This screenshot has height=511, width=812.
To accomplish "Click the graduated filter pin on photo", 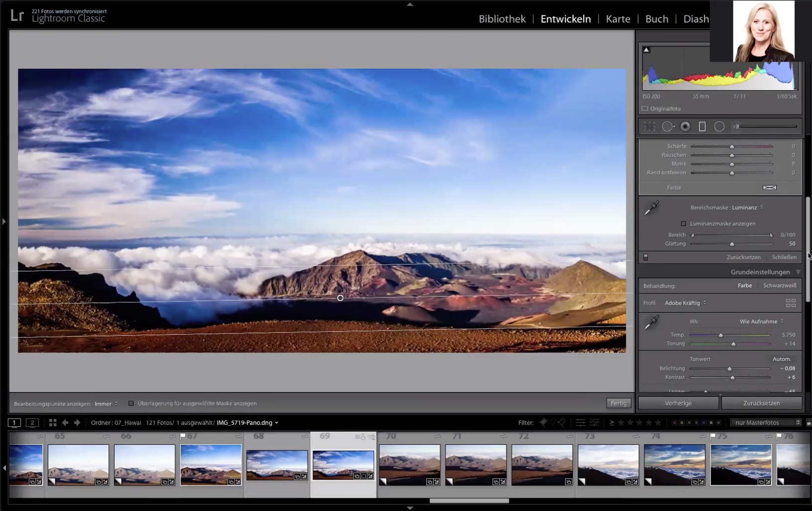I will coord(340,298).
